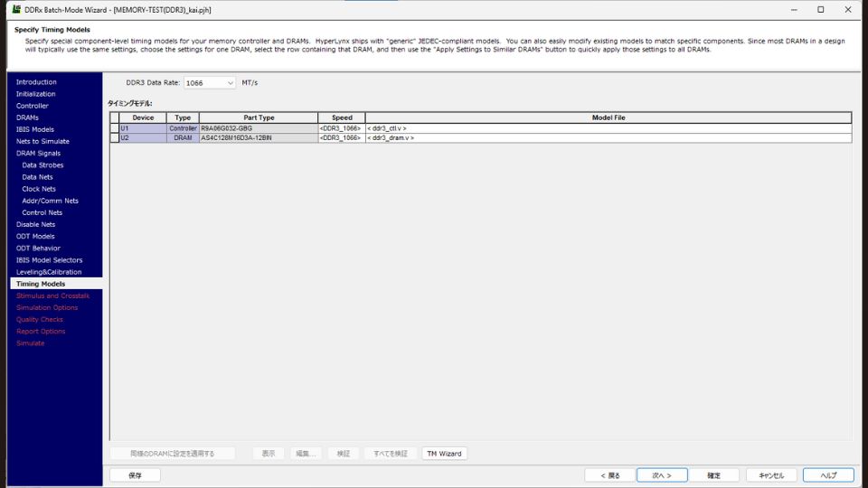Image resolution: width=868 pixels, height=488 pixels.
Task: Click model file ddr3_ctl.v cell
Action: (608, 128)
